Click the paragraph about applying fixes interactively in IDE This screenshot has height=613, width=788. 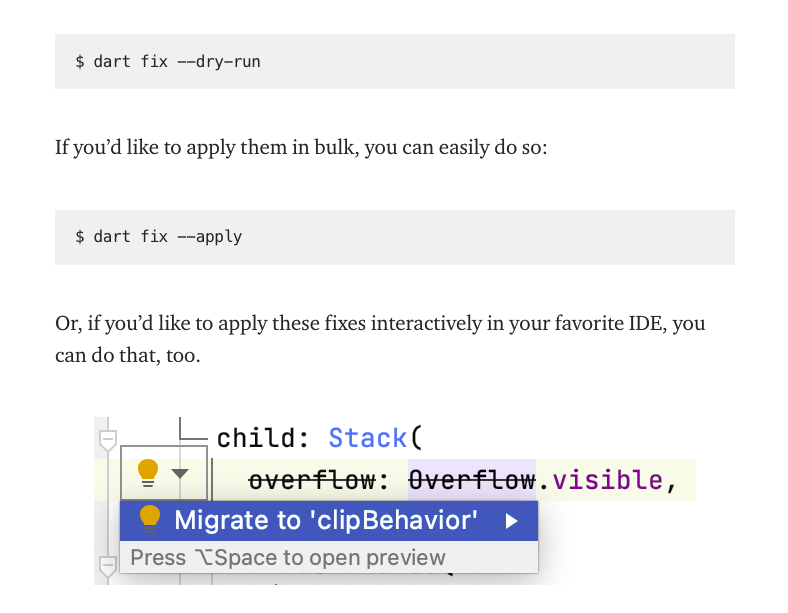click(x=380, y=339)
